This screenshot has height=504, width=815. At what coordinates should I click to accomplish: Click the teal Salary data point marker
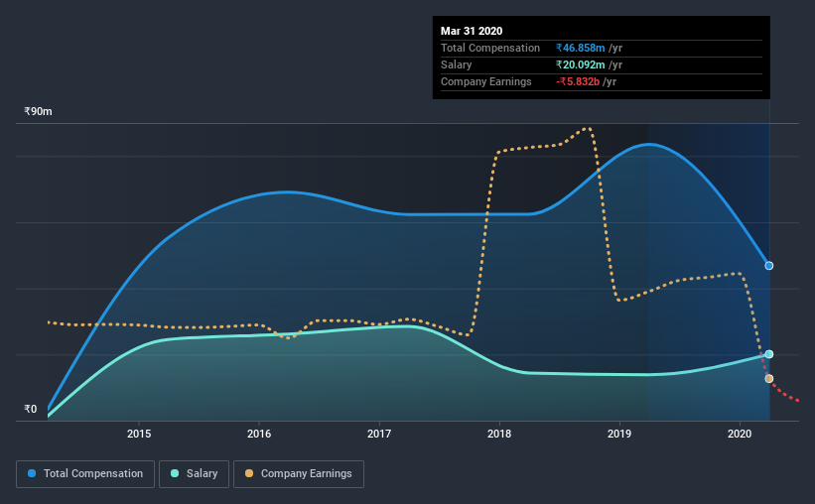pos(768,354)
